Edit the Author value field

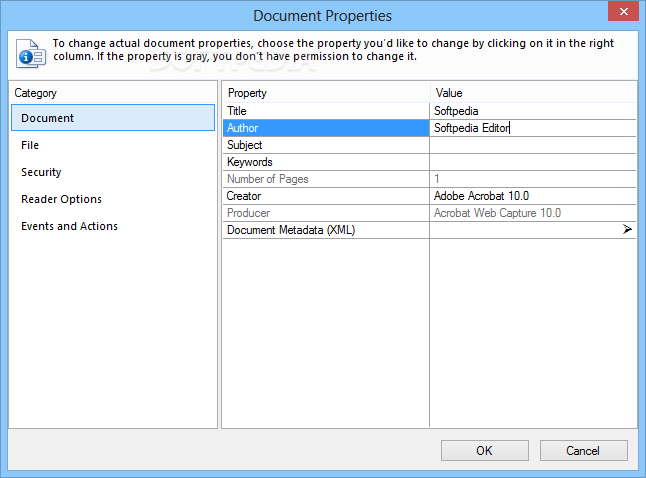click(x=533, y=128)
